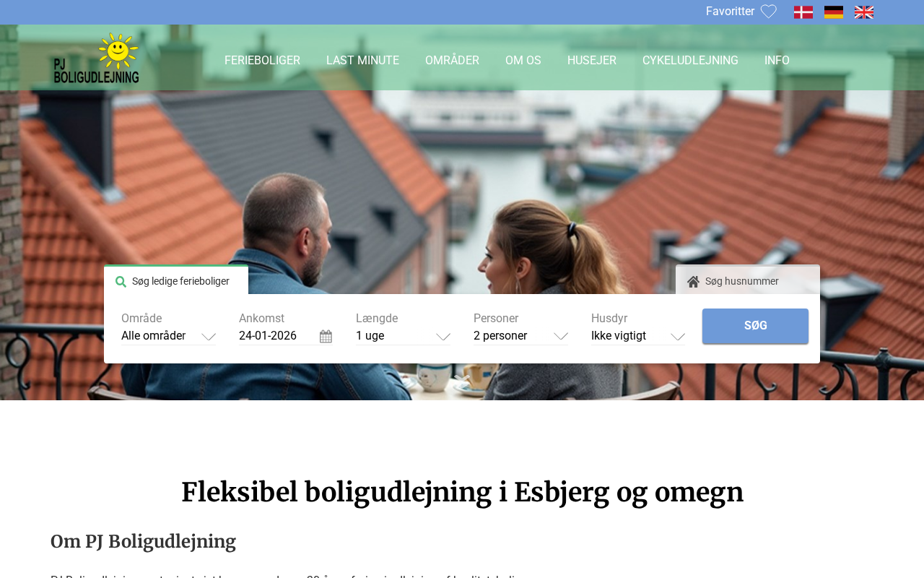924x578 pixels.
Task: Switch language with the Danish flag
Action: click(x=803, y=12)
